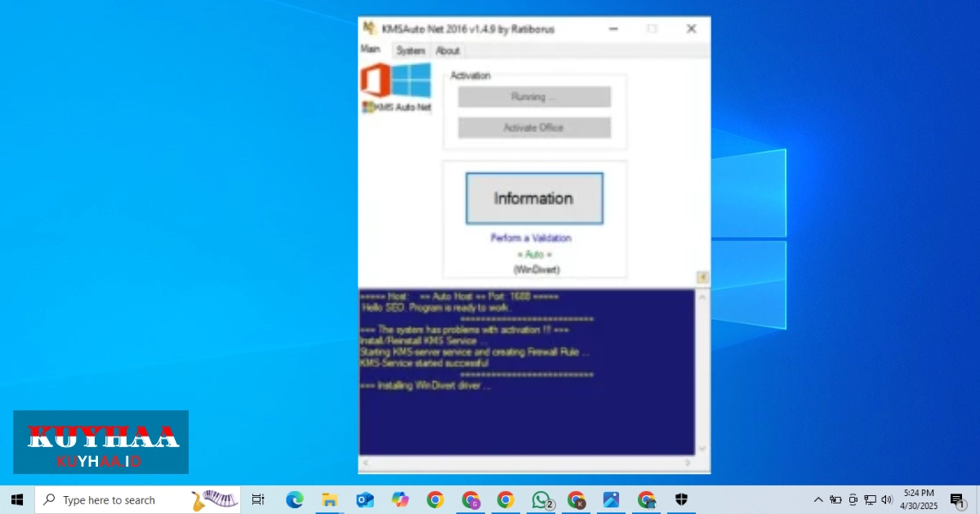
Task: Click the Windows logo icon in the app
Action: [412, 81]
